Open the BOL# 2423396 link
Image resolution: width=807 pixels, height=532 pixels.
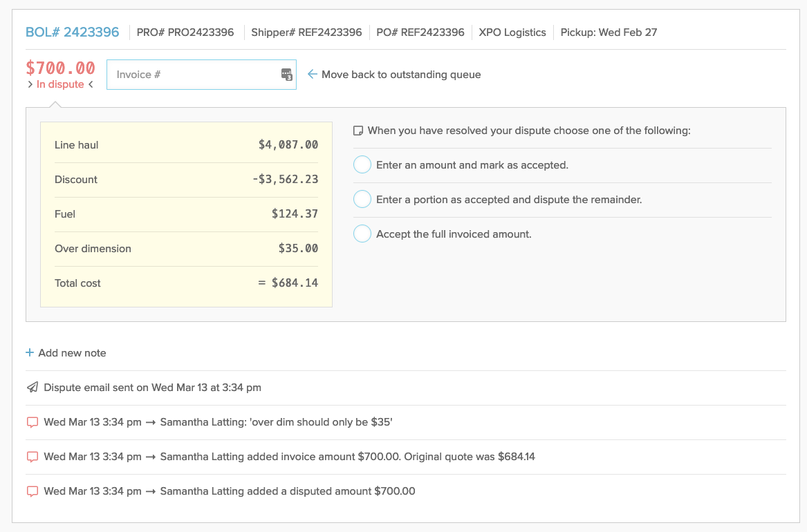(72, 32)
